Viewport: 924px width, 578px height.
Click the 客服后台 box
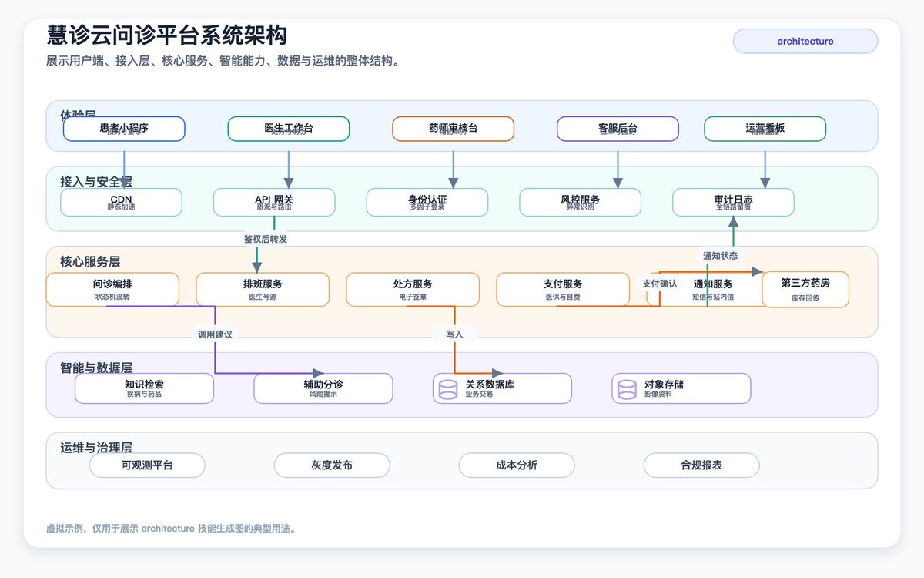[618, 129]
